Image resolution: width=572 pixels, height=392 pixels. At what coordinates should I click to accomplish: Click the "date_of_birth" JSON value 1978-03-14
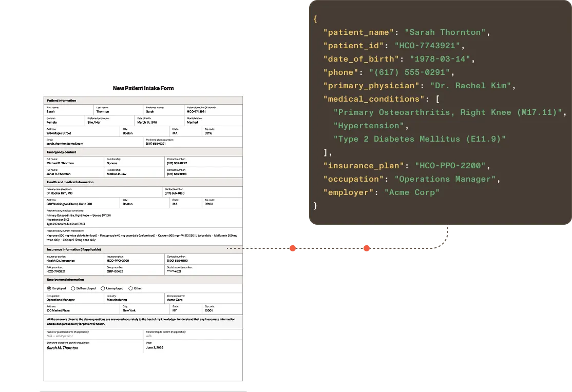point(440,59)
